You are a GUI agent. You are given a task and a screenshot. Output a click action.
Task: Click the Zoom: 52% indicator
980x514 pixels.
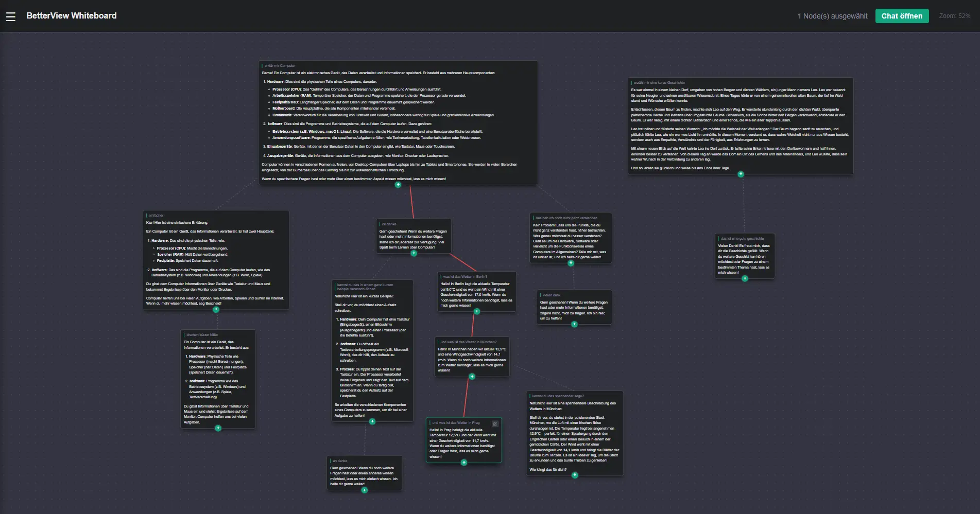(954, 16)
